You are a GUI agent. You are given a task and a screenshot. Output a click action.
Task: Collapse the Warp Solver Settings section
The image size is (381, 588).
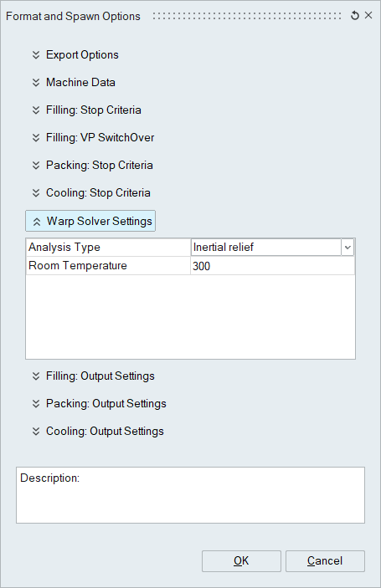coord(90,221)
